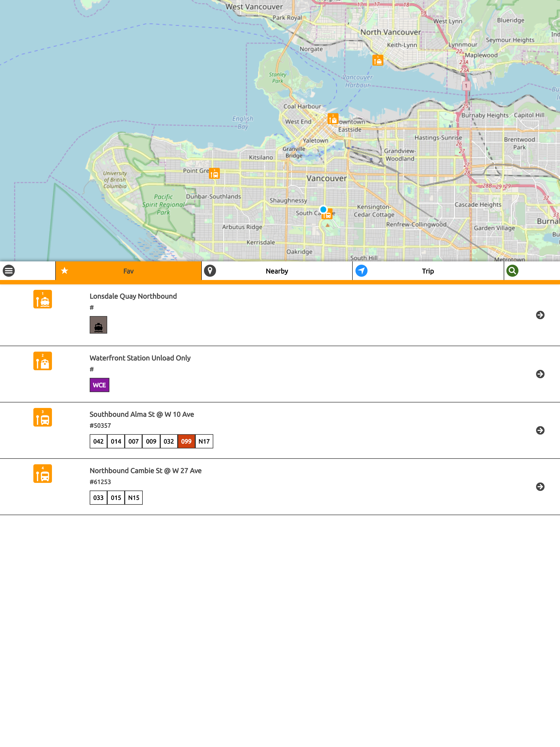Viewport: 560px width, 747px height.
Task: Switch to the Fav tab
Action: pyautogui.click(x=128, y=271)
